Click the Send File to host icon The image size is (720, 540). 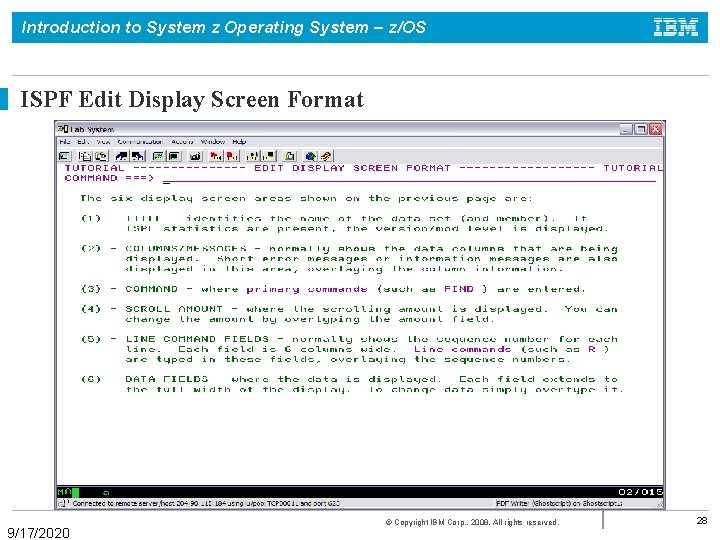pos(122,156)
